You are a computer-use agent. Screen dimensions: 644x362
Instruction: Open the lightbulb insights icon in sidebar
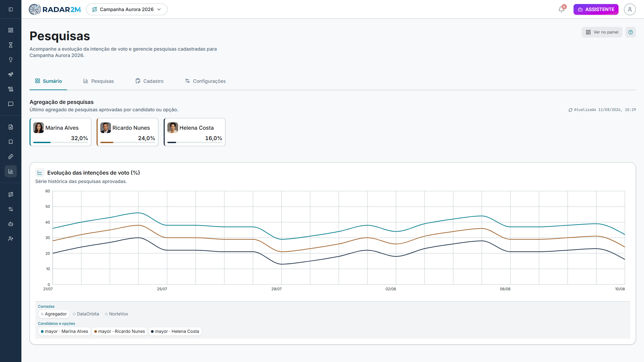pos(11,60)
